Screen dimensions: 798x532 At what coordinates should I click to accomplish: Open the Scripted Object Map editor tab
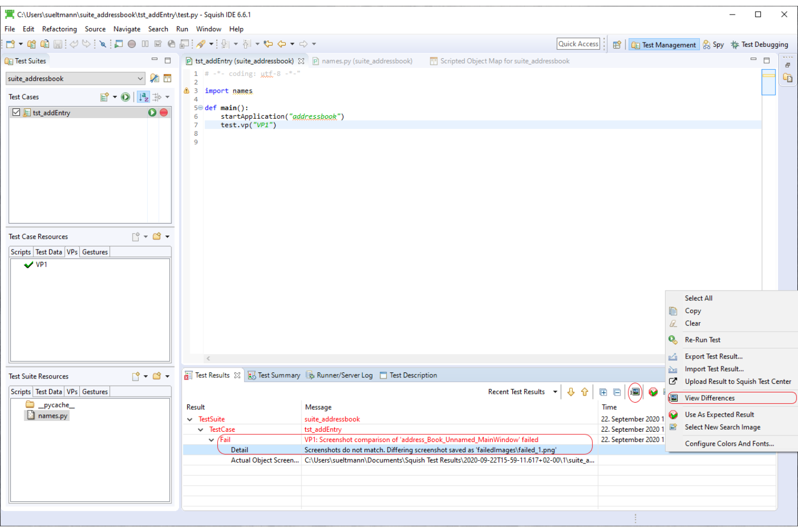click(x=500, y=61)
